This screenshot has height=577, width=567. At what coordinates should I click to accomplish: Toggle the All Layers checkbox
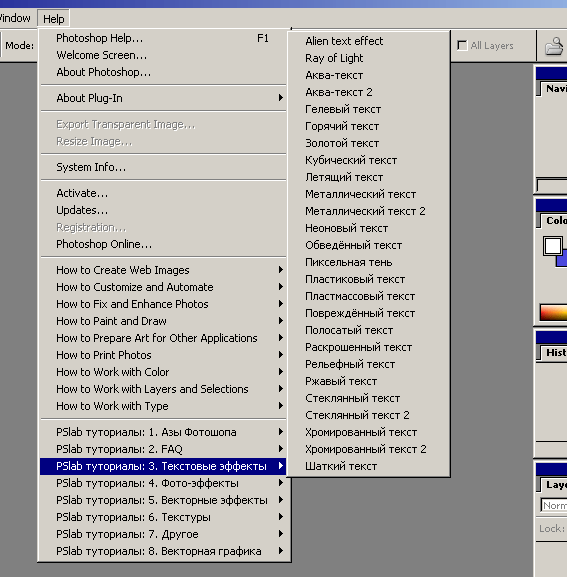[x=462, y=46]
